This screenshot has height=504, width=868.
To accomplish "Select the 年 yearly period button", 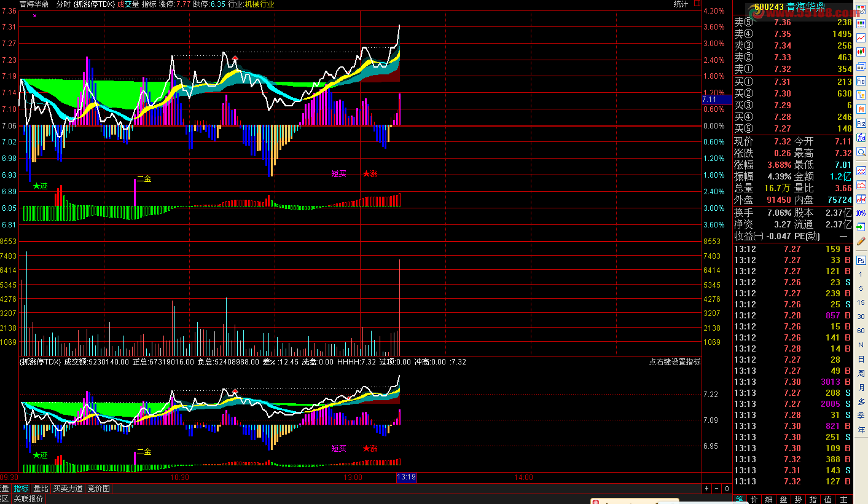I will [861, 430].
